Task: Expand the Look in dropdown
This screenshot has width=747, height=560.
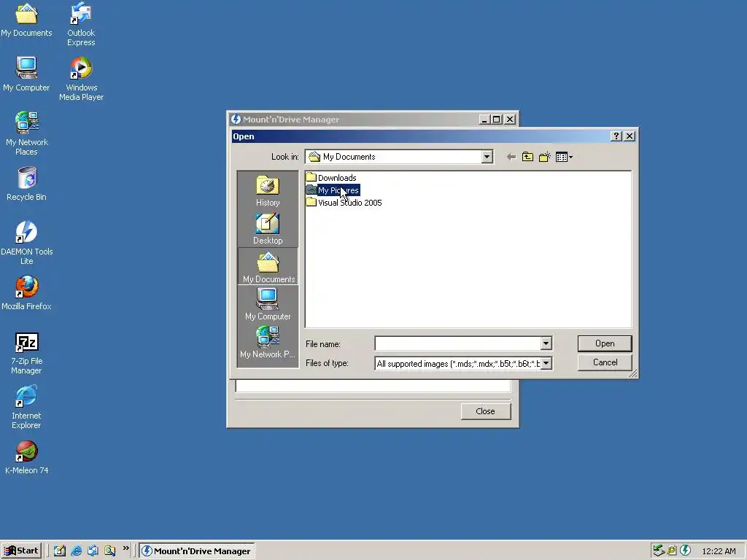Action: coord(487,157)
